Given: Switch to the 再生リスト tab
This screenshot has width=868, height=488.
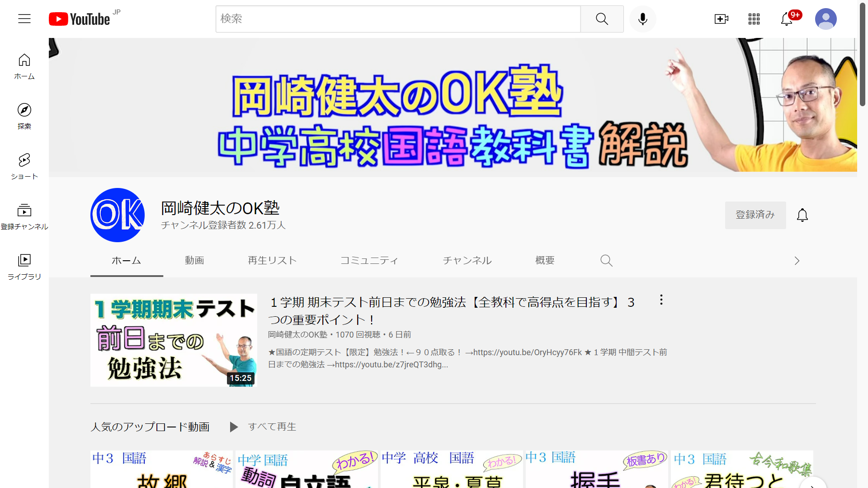Looking at the screenshot, I should click(x=272, y=261).
